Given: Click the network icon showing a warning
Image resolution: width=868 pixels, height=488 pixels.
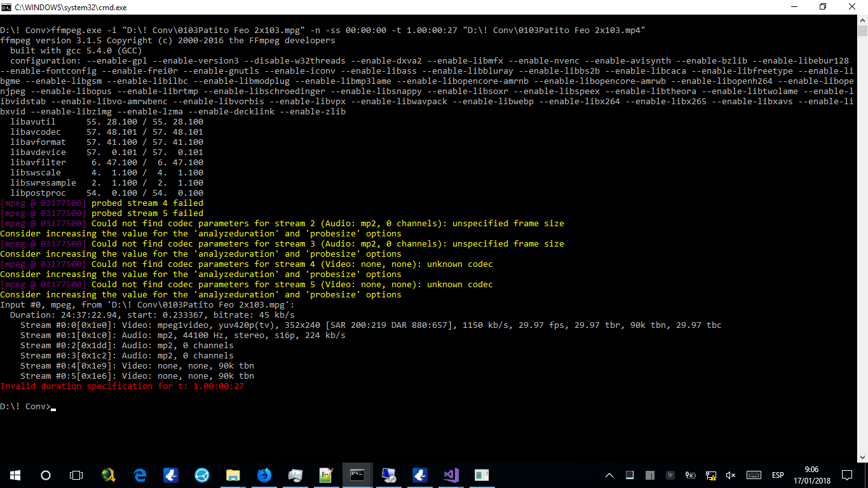Looking at the screenshot, I should click(x=711, y=475).
